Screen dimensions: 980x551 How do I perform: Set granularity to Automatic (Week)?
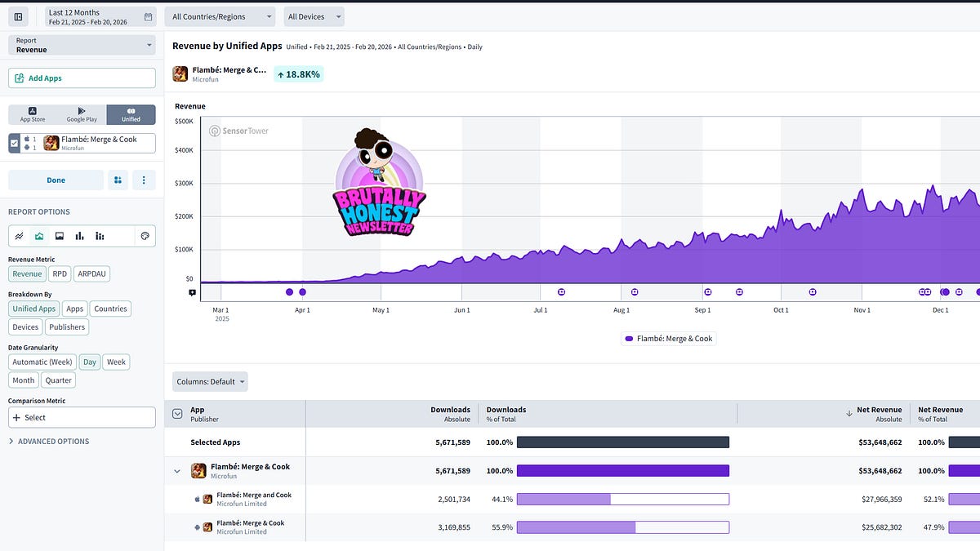(x=42, y=362)
